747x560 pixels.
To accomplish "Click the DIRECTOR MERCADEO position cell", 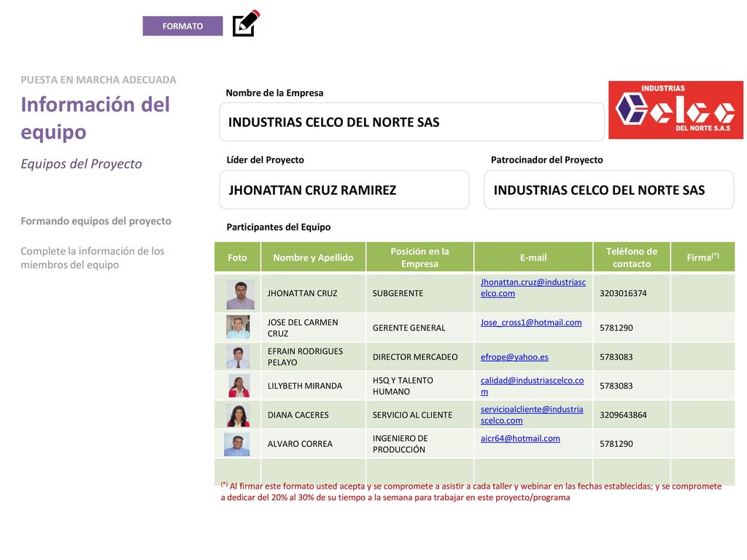I will point(419,357).
